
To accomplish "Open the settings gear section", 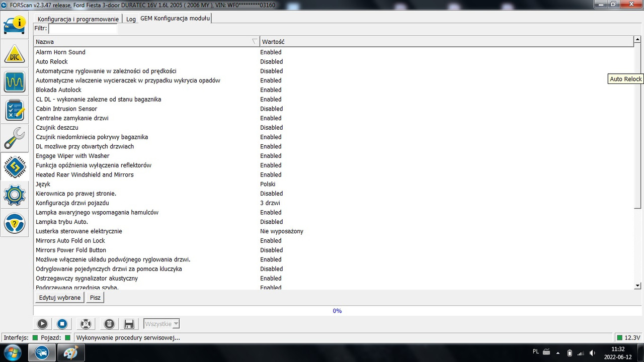I will [x=15, y=195].
